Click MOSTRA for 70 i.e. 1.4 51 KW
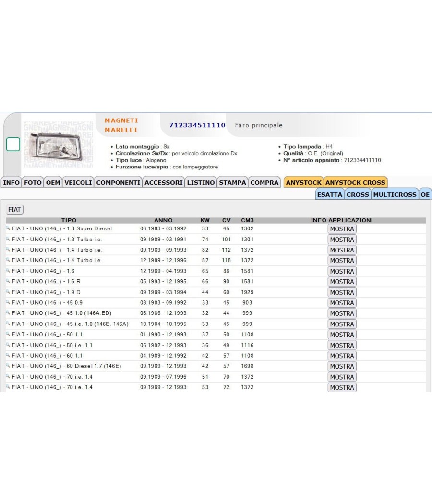 tap(342, 377)
